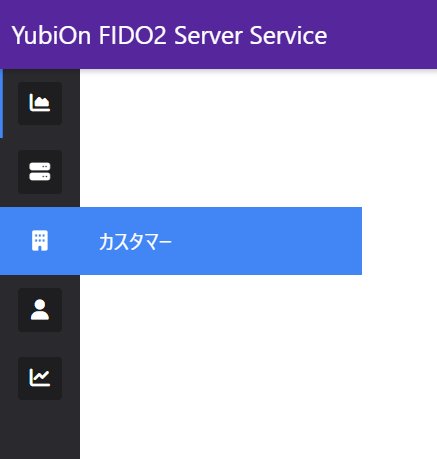Screen dimensions: 437x459
Task: Click dark sidebar gap between person and line-chart icons
Action: [40, 344]
